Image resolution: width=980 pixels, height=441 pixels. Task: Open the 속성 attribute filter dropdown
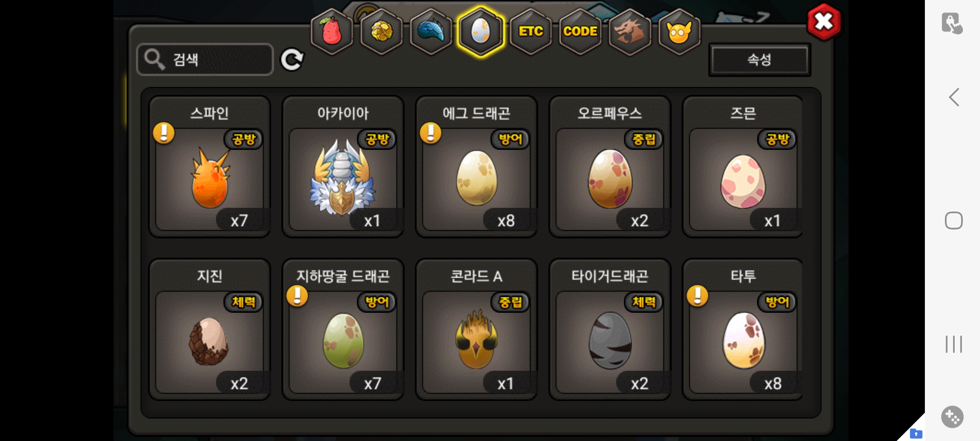tap(759, 60)
